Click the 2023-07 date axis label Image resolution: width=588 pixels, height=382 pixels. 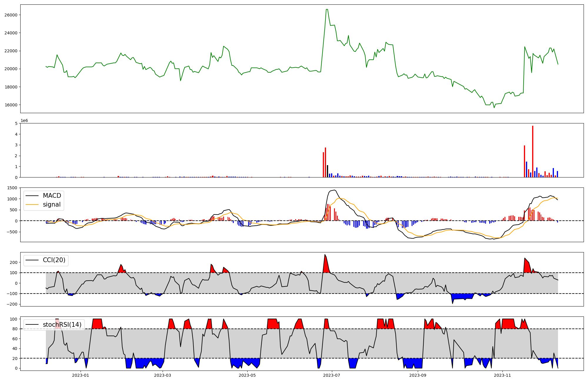(332, 375)
